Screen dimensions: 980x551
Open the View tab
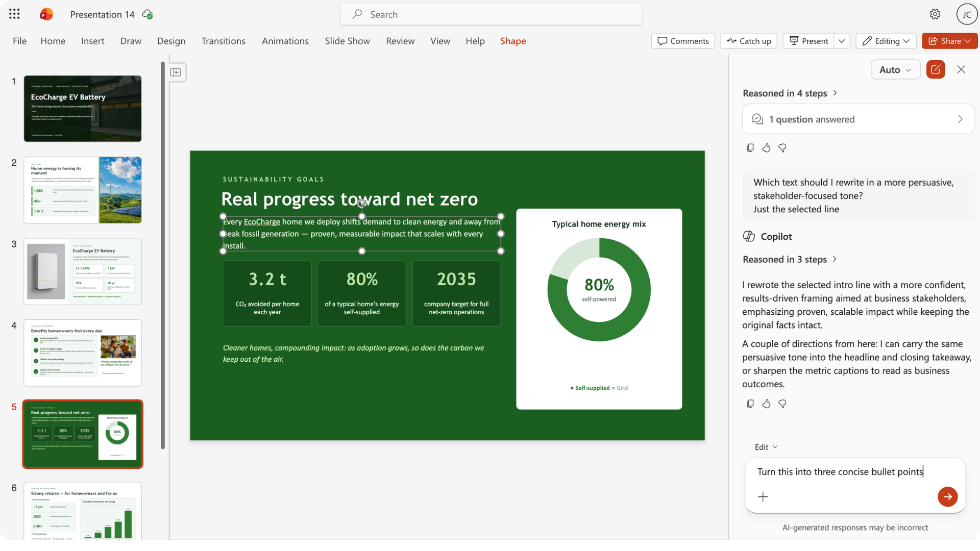[440, 41]
